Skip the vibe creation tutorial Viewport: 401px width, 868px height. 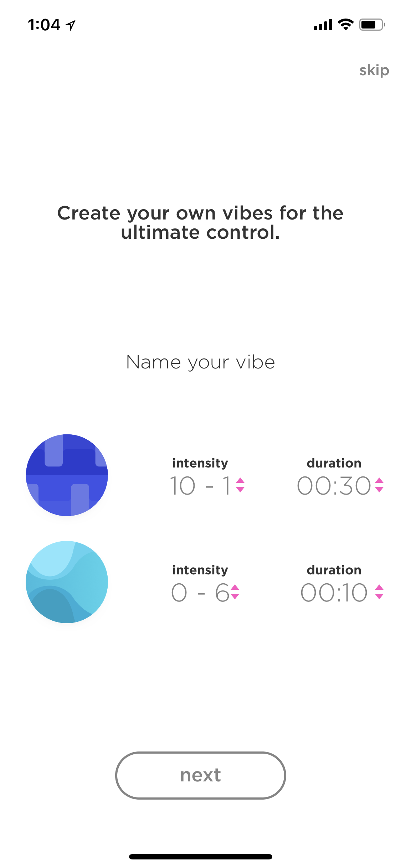374,70
